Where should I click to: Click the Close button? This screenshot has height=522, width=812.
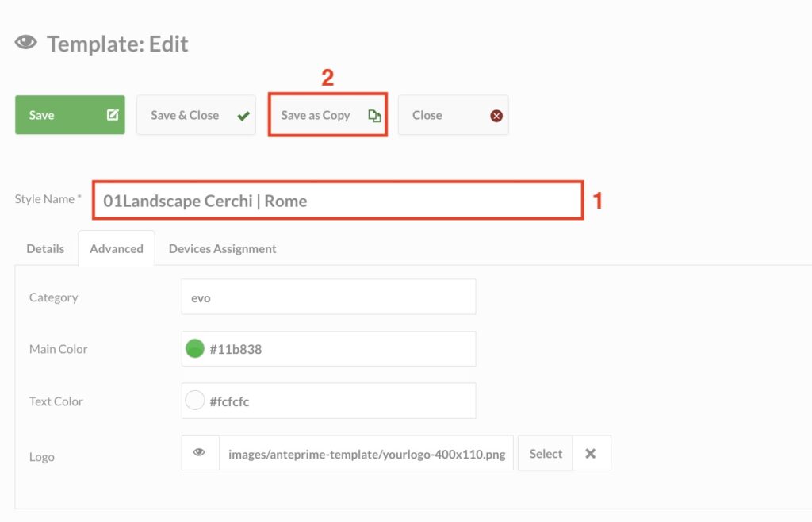coord(453,115)
